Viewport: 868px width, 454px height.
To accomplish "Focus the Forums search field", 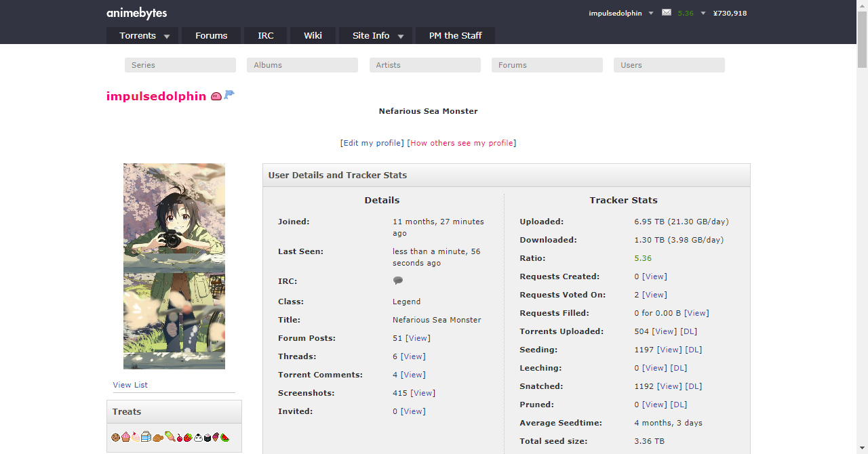I will 547,65.
